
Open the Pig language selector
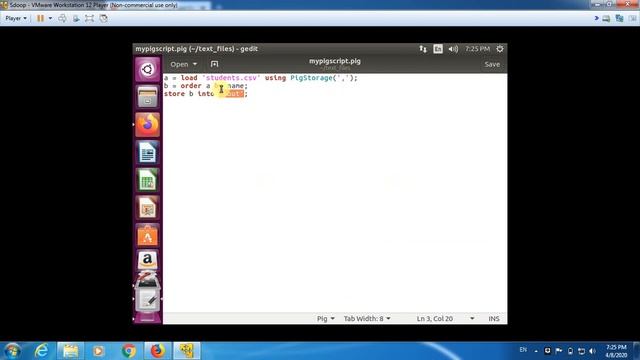coord(325,318)
